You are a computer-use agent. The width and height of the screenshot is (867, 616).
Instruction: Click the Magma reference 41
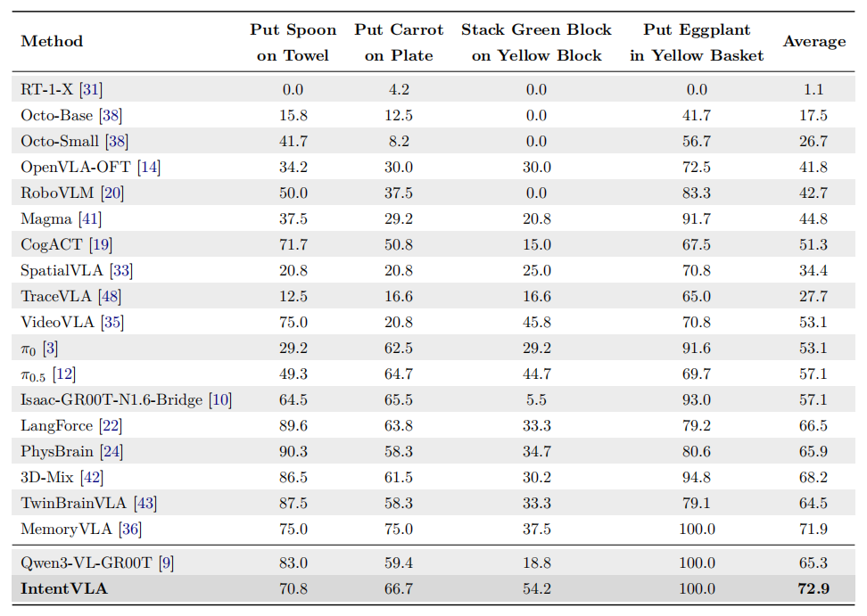tap(90, 219)
